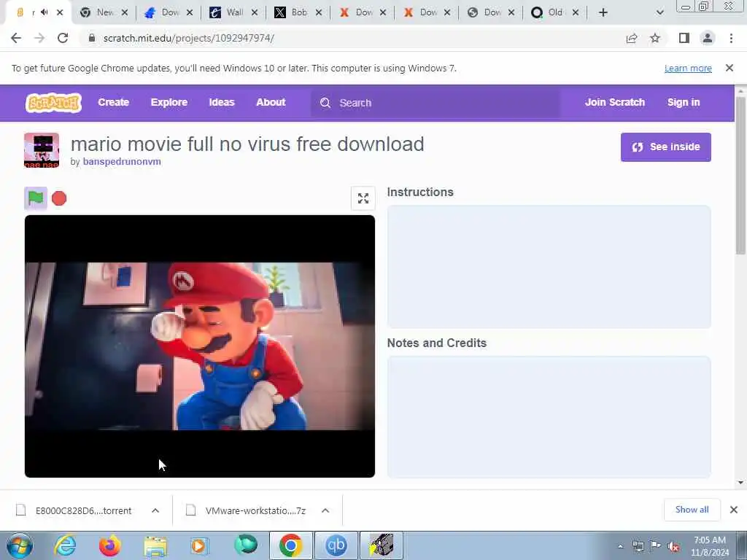The height and width of the screenshot is (560, 747).
Task: Toggle the side panel icon
Action: (684, 38)
